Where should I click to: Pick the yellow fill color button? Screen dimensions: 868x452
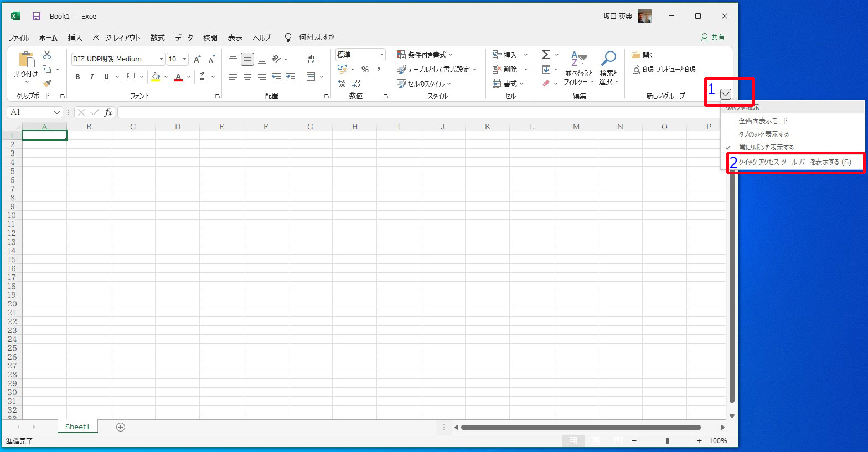tap(156, 77)
